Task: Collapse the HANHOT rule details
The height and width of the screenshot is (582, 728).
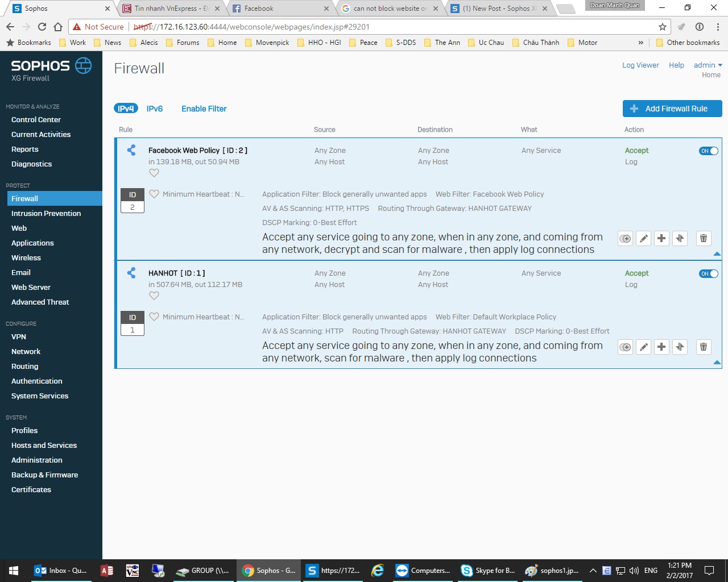Action: 717,363
